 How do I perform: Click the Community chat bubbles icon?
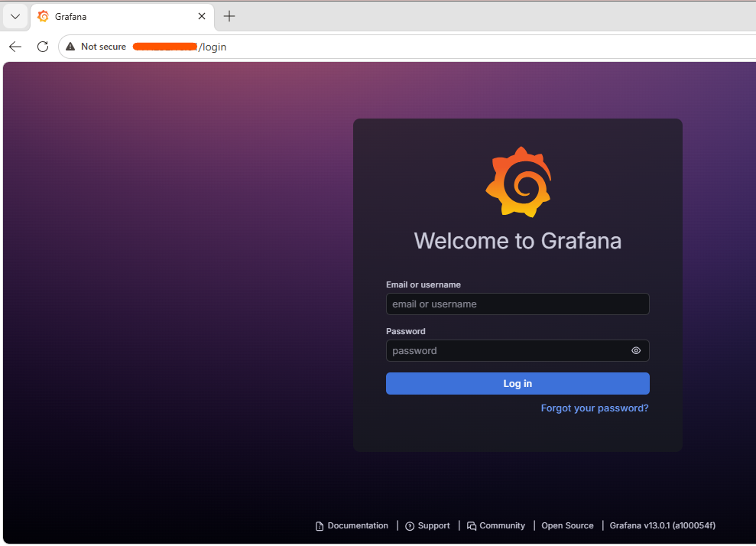[x=472, y=526]
